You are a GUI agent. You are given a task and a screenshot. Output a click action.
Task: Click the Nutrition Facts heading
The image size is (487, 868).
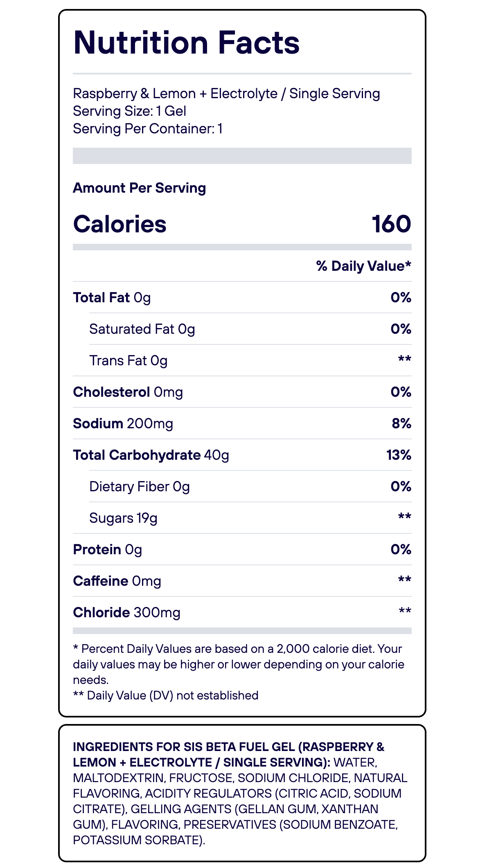tap(186, 43)
